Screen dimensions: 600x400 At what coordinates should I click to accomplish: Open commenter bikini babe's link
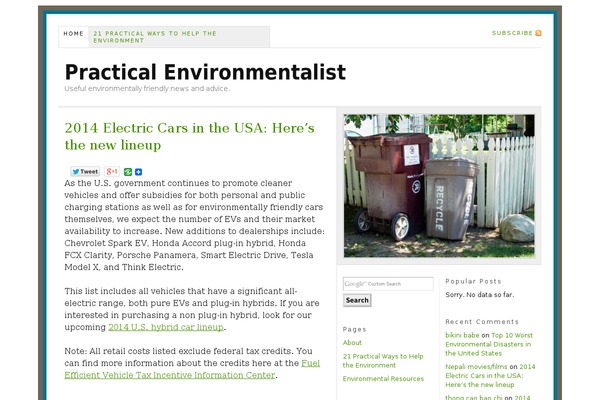click(462, 335)
